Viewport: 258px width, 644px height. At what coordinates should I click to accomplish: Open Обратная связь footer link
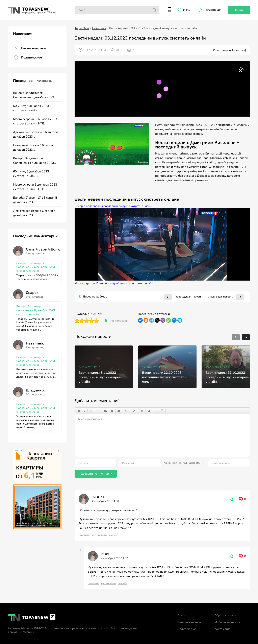pos(225,616)
